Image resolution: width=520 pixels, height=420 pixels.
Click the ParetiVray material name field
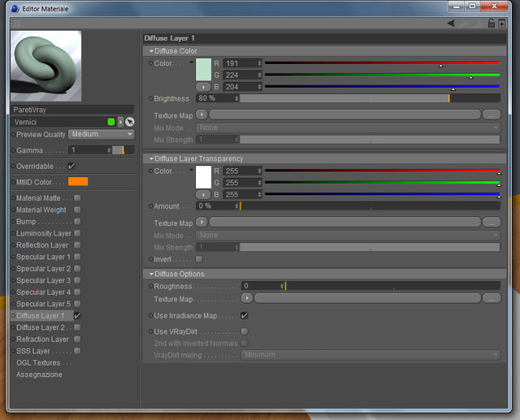(72, 110)
